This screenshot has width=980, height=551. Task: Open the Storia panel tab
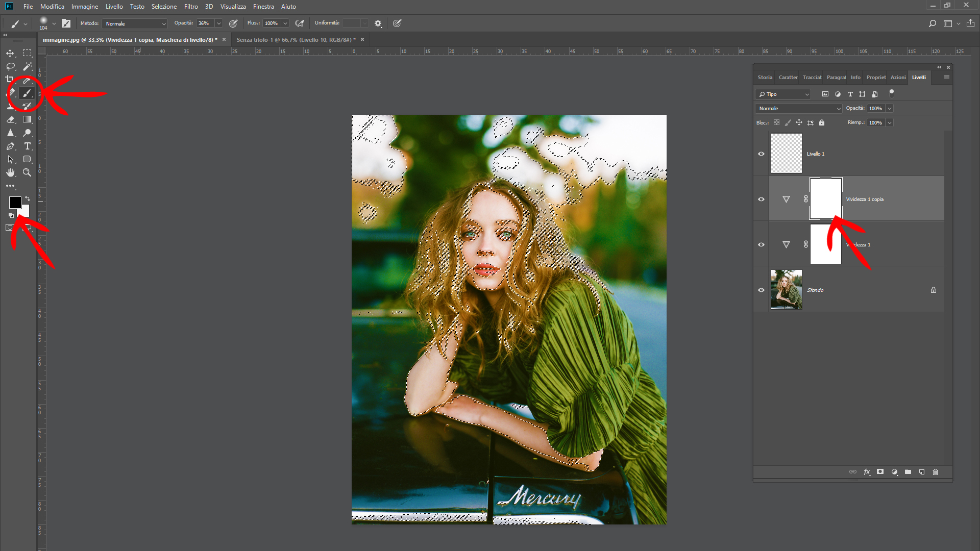point(765,78)
